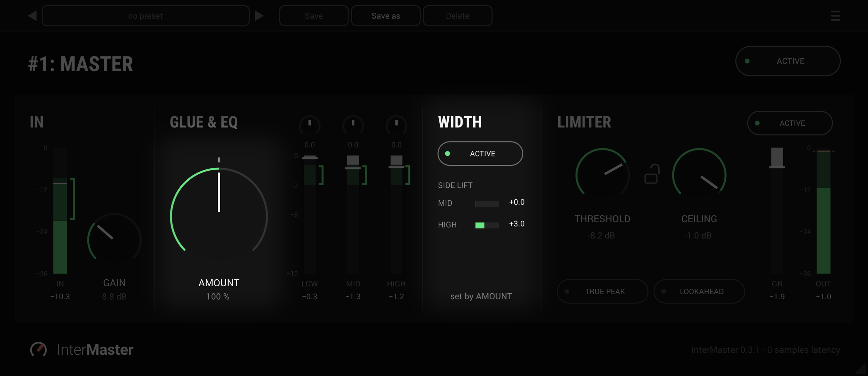Click the threshold-ceiling link padlock icon
The image size is (868, 376).
click(651, 174)
